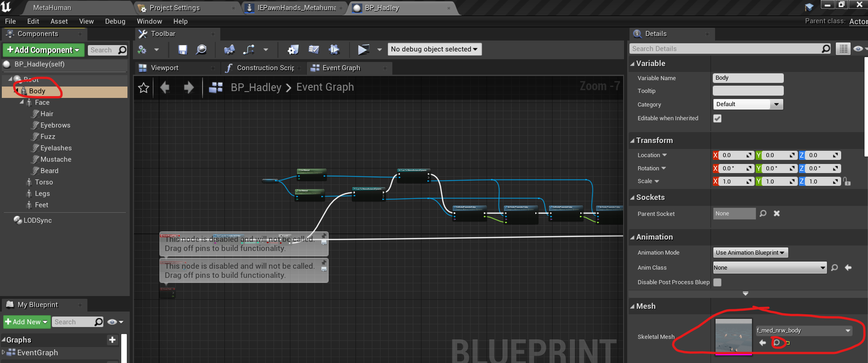Browse to Skeletal Mesh in Content Browser

point(777,343)
